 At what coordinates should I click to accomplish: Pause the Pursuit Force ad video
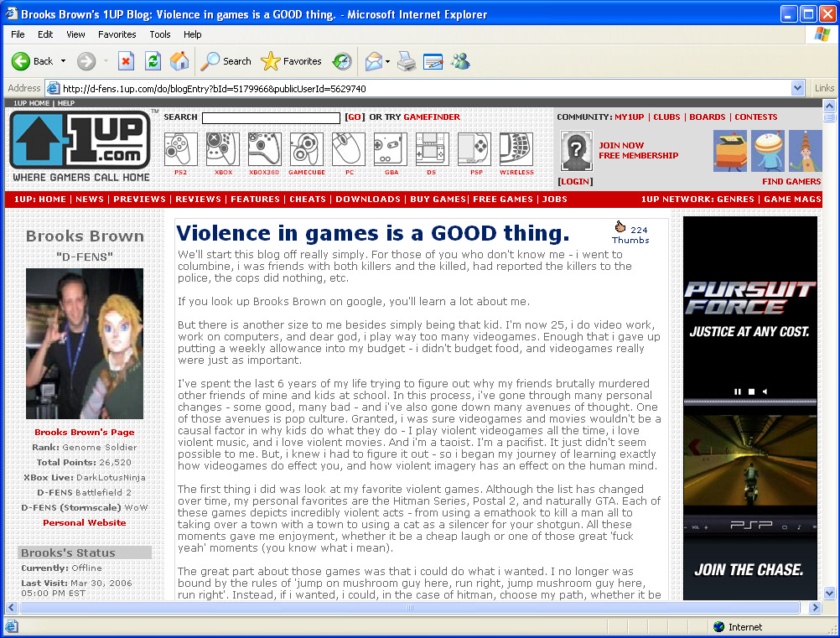739,392
